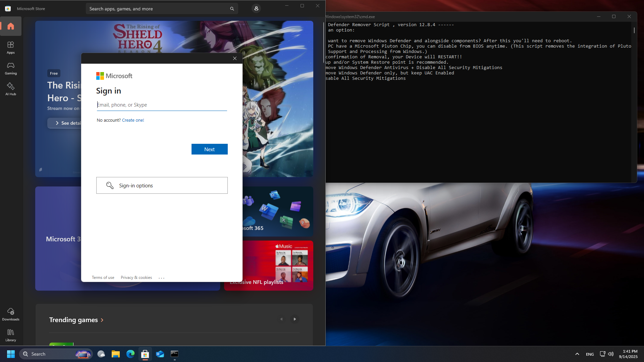
Task: Click the Microsoft Store logo in title bar
Action: [8, 9]
